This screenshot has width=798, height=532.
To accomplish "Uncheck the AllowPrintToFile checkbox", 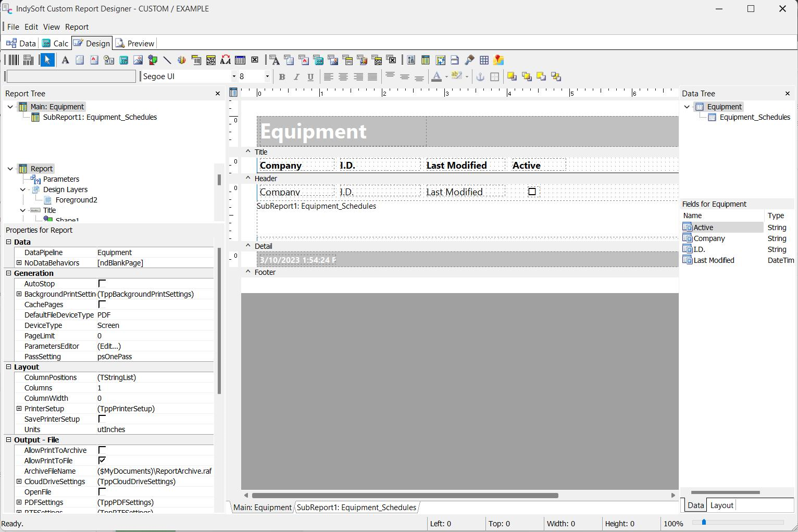I will point(102,461).
